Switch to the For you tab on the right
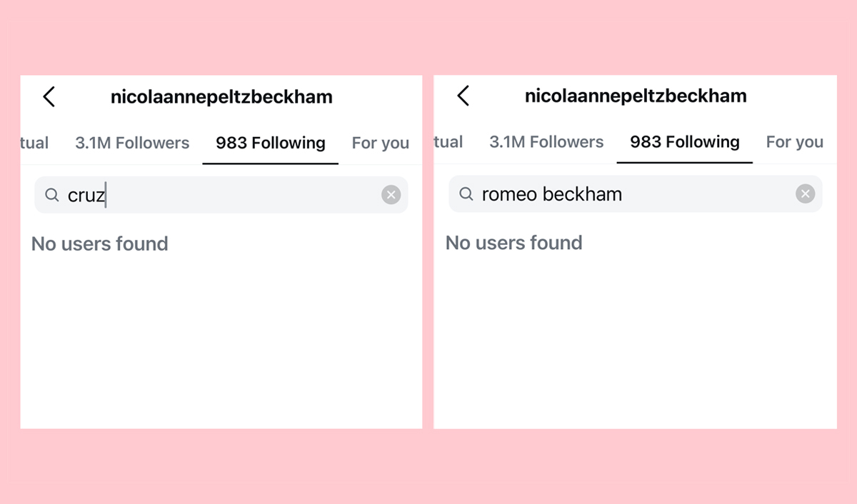This screenshot has height=504, width=857. point(794,142)
